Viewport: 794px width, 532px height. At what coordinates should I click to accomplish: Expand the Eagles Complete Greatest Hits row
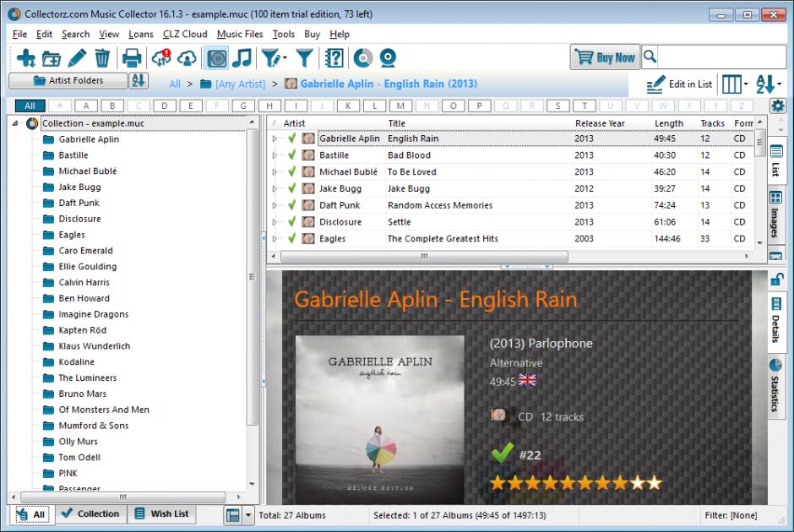275,239
